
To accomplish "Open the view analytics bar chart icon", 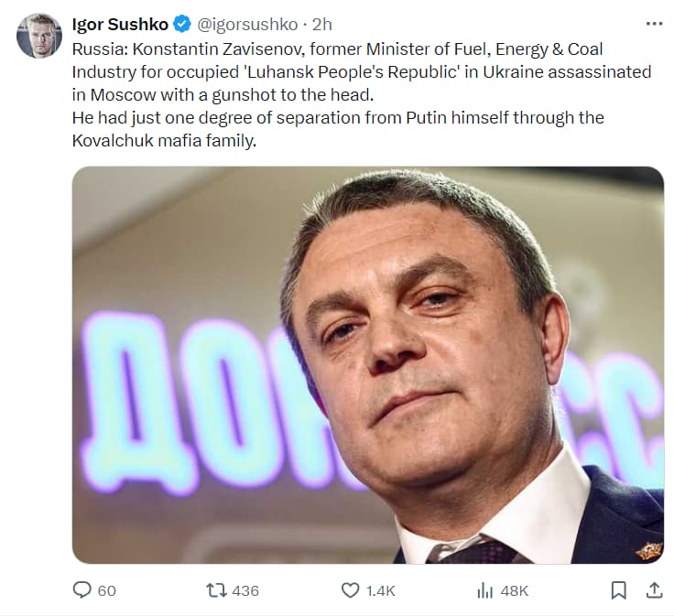I will (x=484, y=590).
